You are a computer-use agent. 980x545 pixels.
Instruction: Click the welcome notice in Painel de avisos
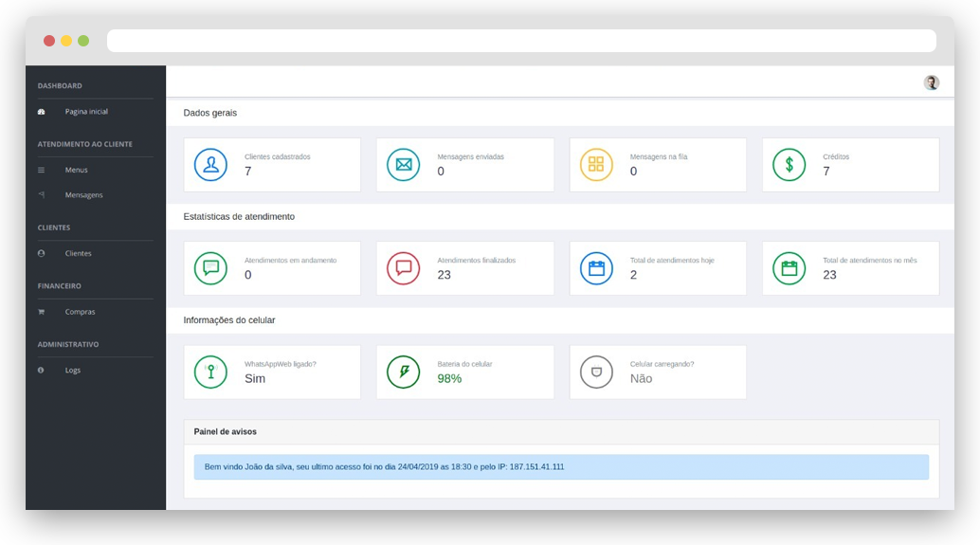point(561,467)
